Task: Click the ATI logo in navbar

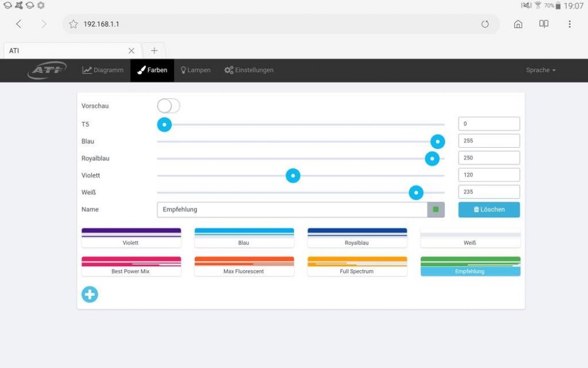Action: [x=47, y=71]
